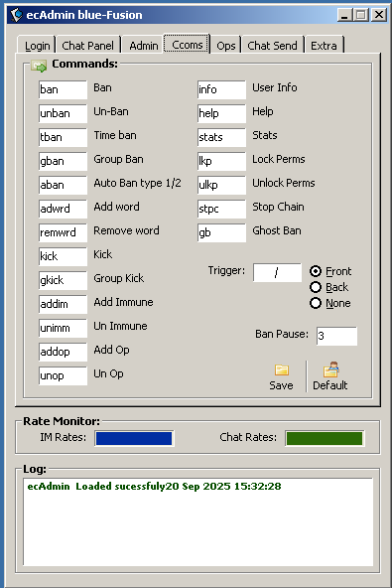Click the Remove word command field
The width and height of the screenshot is (392, 588).
[x=63, y=232]
